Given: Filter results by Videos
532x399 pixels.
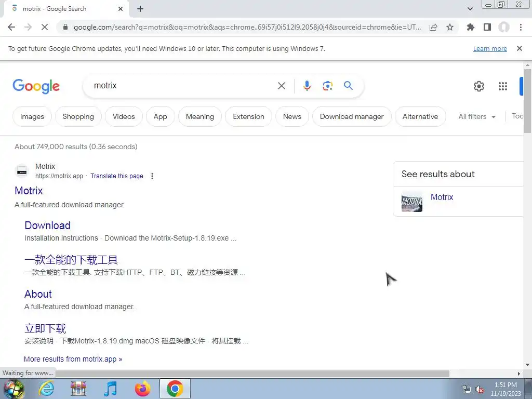Looking at the screenshot, I should pos(124,116).
